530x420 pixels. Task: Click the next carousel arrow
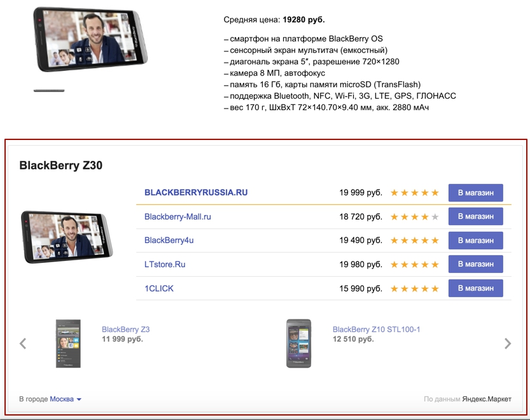[x=508, y=344]
